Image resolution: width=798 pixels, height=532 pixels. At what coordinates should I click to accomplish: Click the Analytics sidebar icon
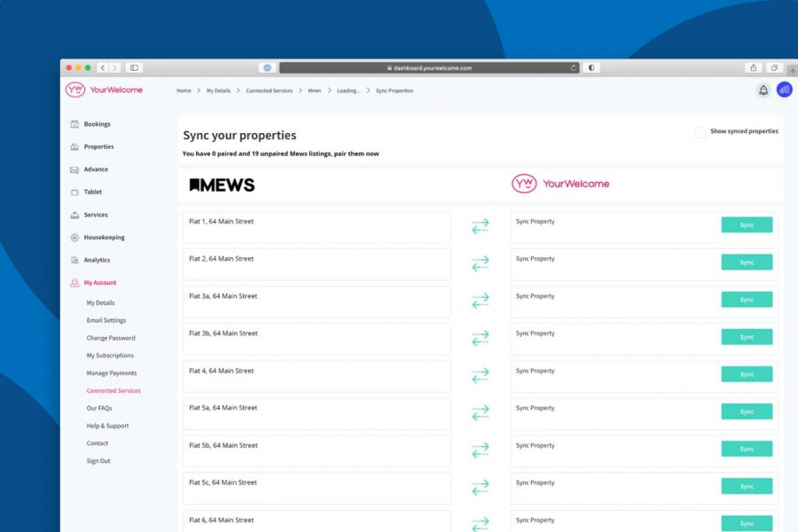tap(74, 260)
